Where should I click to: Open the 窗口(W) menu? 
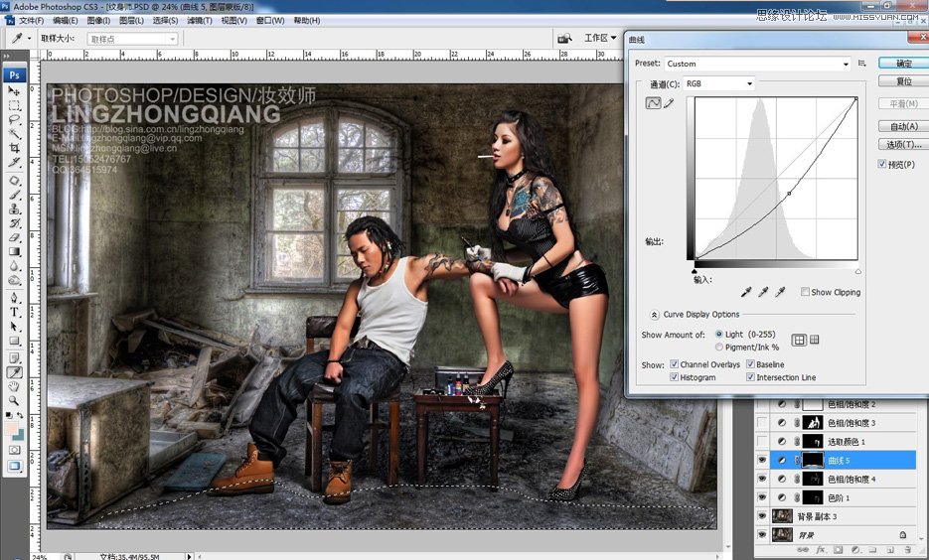tap(270, 20)
